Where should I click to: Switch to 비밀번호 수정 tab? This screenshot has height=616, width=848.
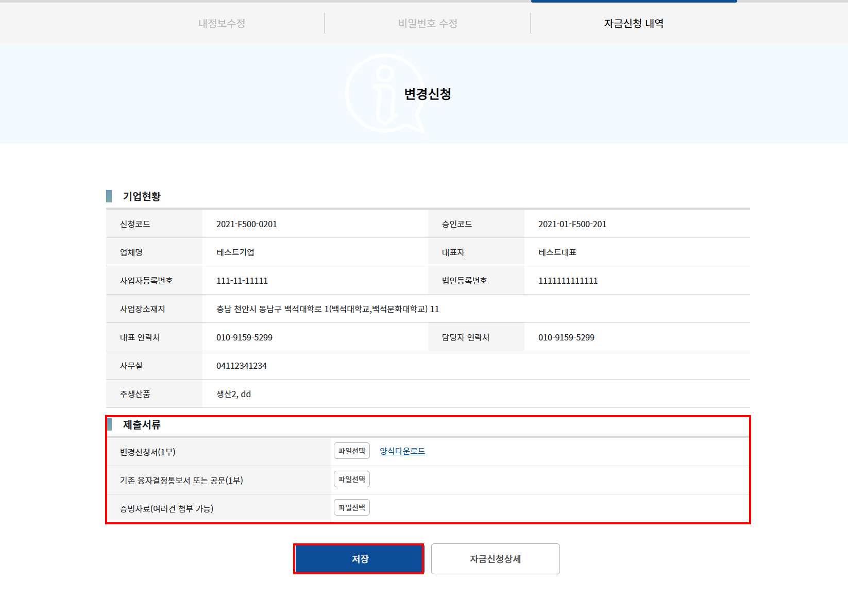coord(428,23)
